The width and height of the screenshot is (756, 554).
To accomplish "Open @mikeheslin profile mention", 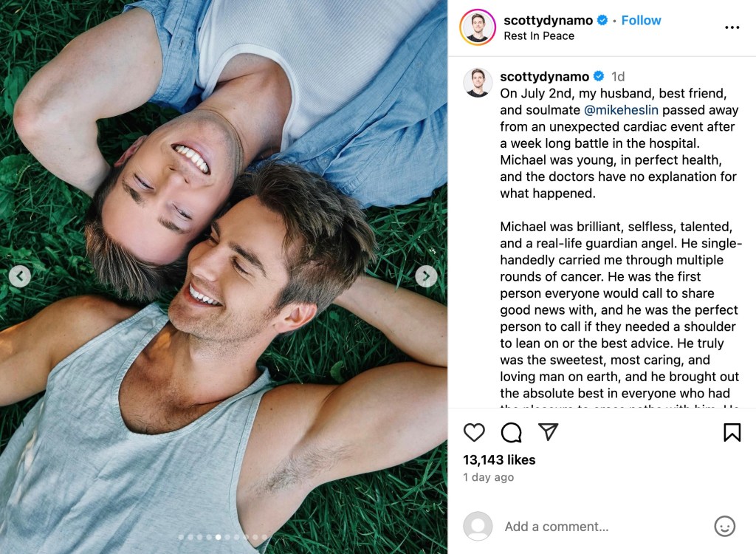I will (x=621, y=110).
